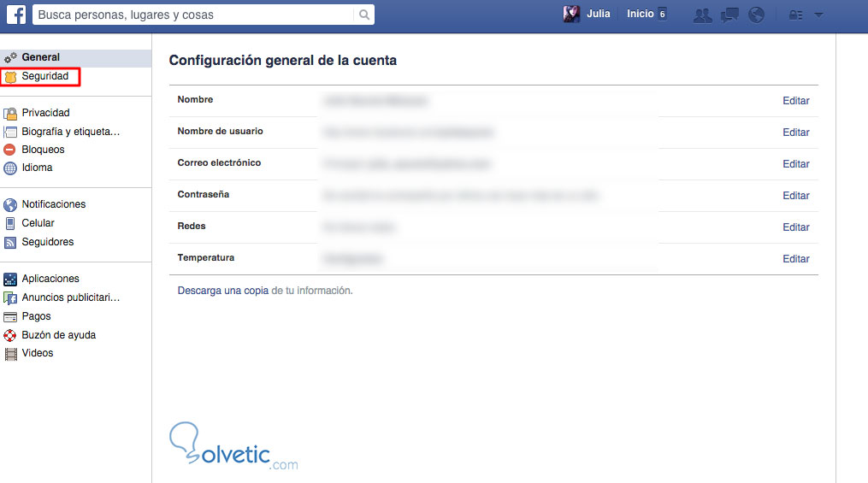Open Aplicaciones settings

(50, 279)
